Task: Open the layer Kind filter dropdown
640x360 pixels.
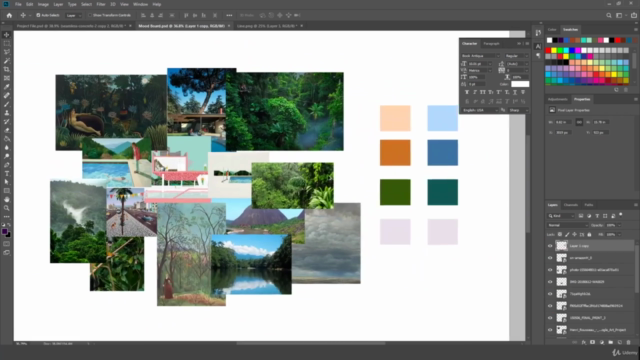Action: (561, 216)
